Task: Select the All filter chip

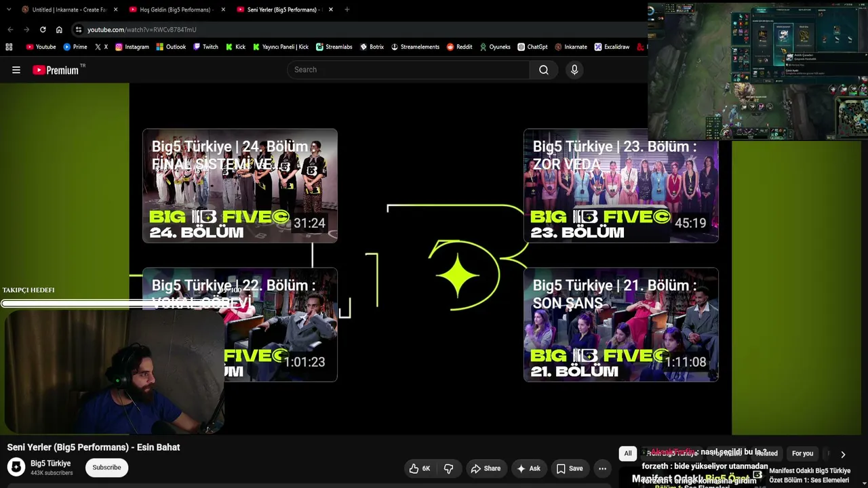Action: point(628,453)
